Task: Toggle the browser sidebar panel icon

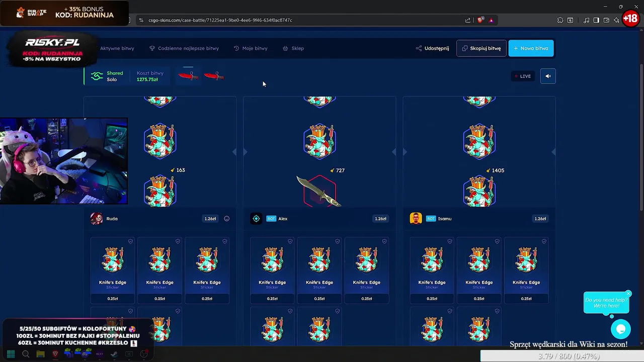Action: click(596, 20)
